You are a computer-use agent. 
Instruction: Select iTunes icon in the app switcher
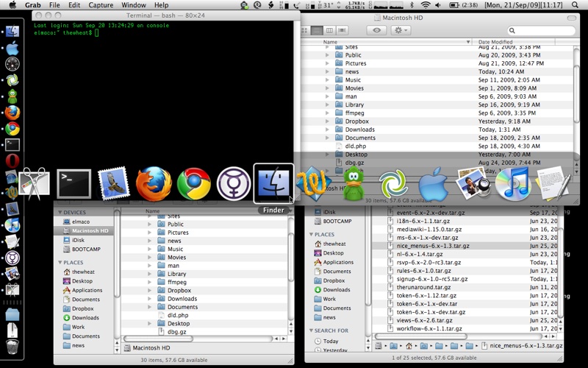[x=514, y=183]
